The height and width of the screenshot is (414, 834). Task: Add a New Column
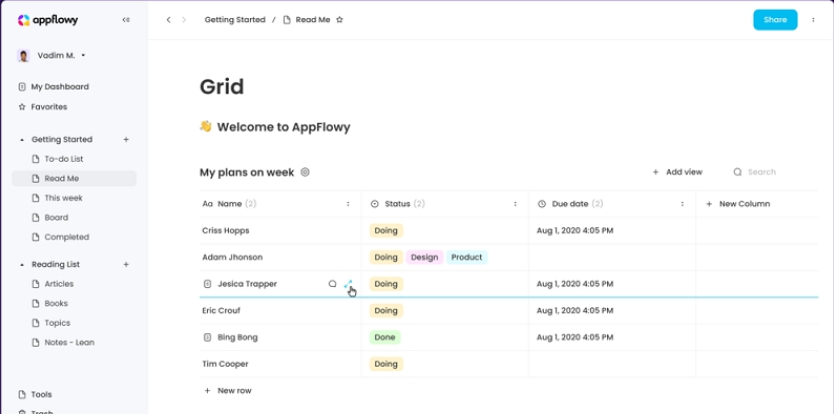(x=738, y=204)
